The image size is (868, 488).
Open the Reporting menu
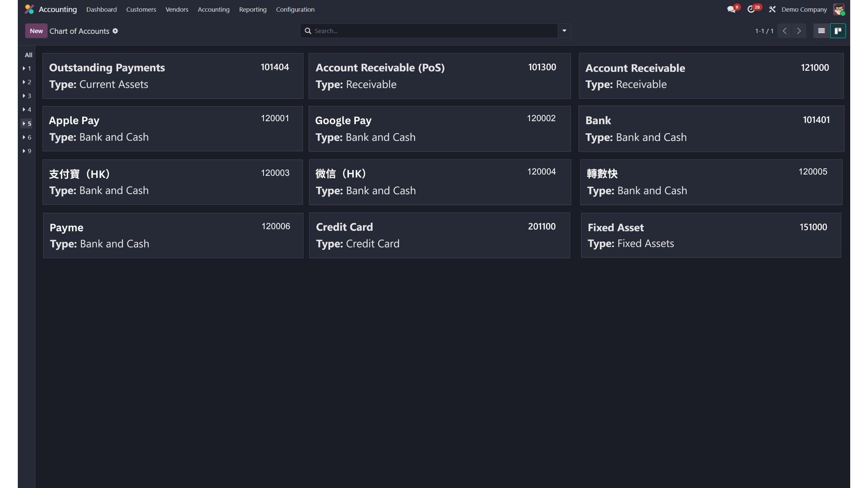coord(253,9)
